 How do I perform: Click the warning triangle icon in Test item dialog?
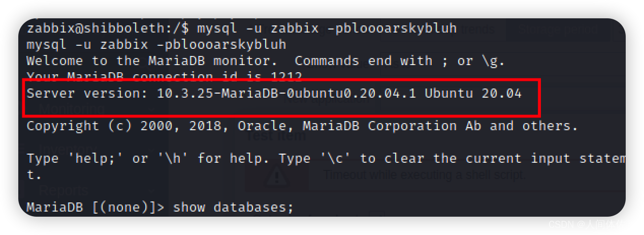(x=276, y=176)
